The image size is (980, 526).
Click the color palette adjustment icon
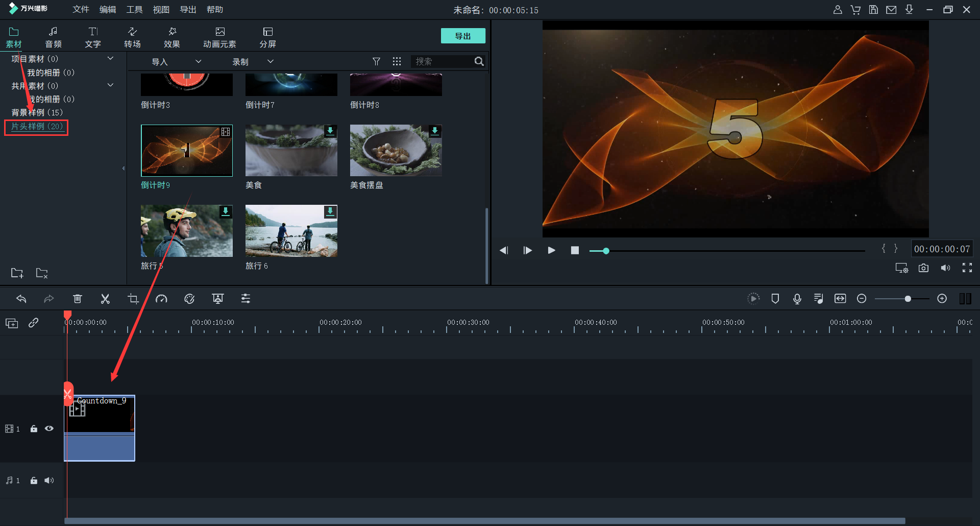tap(189, 299)
